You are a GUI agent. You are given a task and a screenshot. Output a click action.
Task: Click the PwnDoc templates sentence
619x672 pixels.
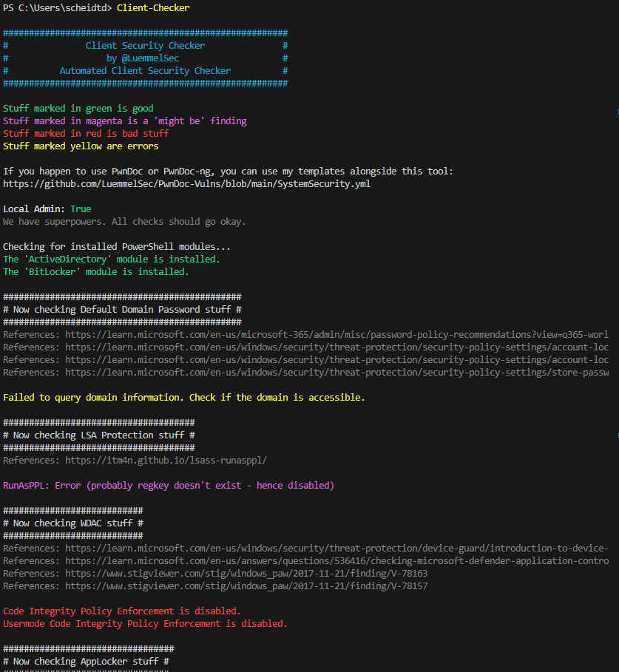[228, 171]
